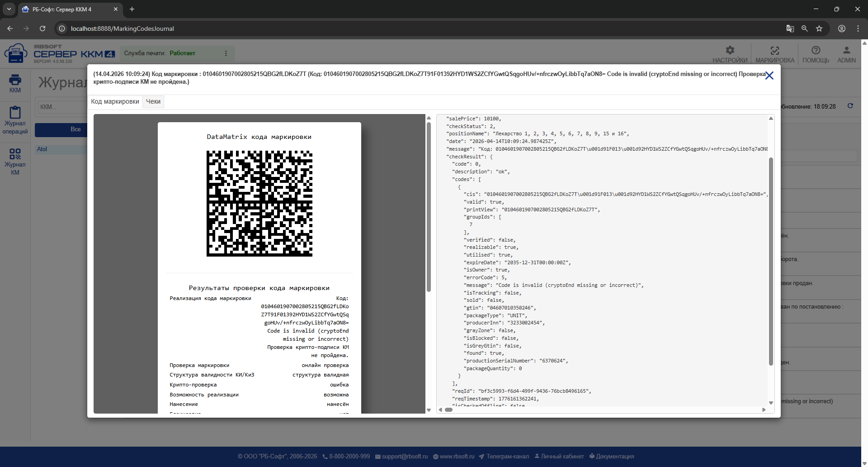Screen dimensions: 868x467
Task: Open the МАРКИРОВКА section
Action: pyautogui.click(x=774, y=54)
